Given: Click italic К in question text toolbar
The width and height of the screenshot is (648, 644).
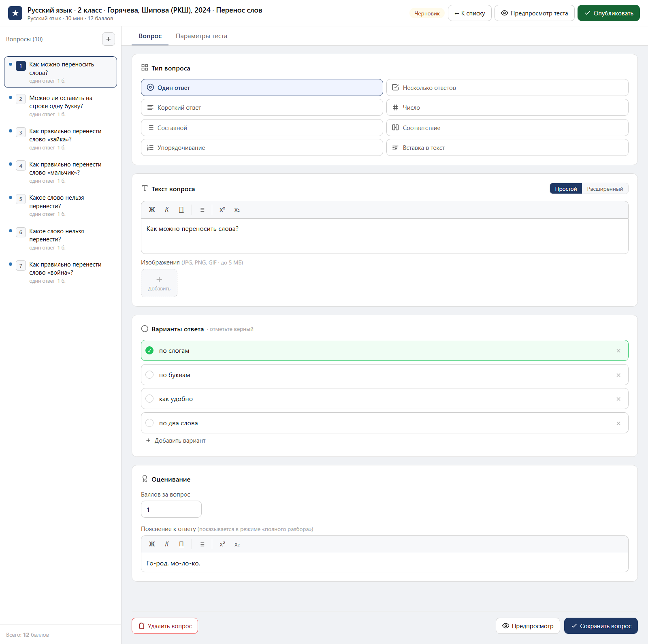Looking at the screenshot, I should click(x=167, y=210).
